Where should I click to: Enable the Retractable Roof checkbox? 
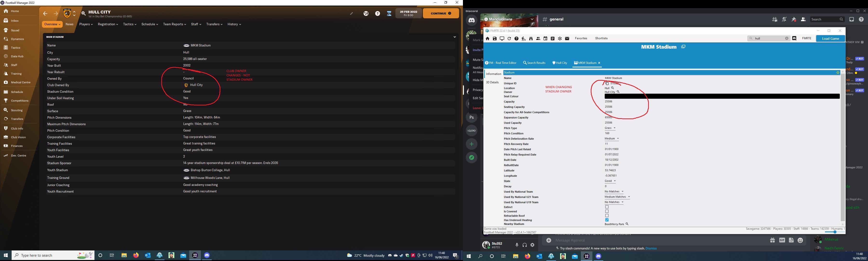[x=607, y=215]
